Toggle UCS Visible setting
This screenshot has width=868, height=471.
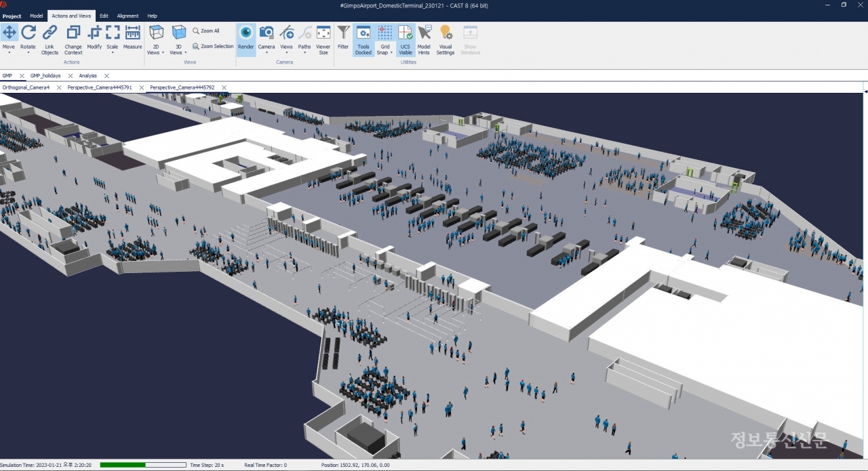click(x=405, y=39)
